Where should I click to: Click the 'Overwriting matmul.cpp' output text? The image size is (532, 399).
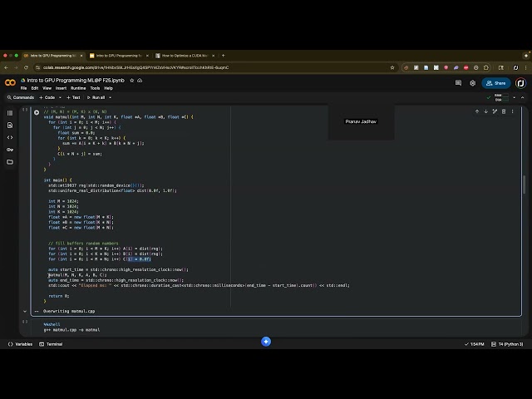coord(69,311)
